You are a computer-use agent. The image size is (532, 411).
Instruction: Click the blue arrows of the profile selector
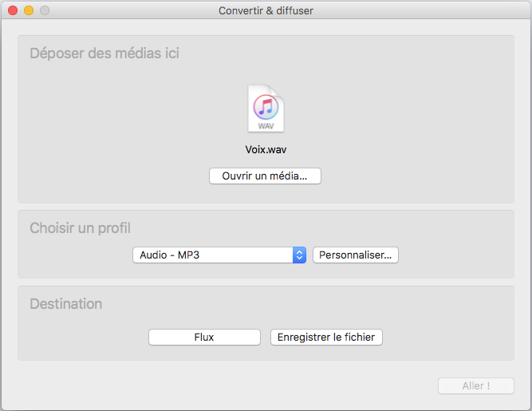tap(299, 255)
